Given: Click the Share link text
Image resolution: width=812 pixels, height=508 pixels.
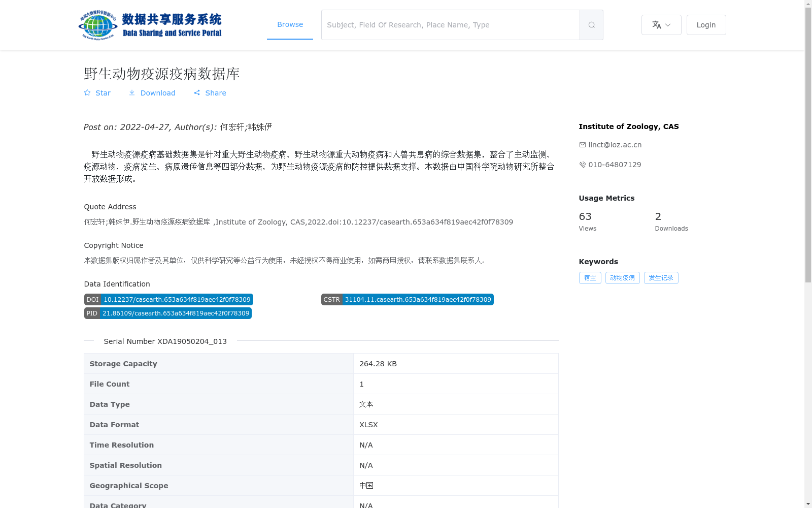Looking at the screenshot, I should [216, 93].
